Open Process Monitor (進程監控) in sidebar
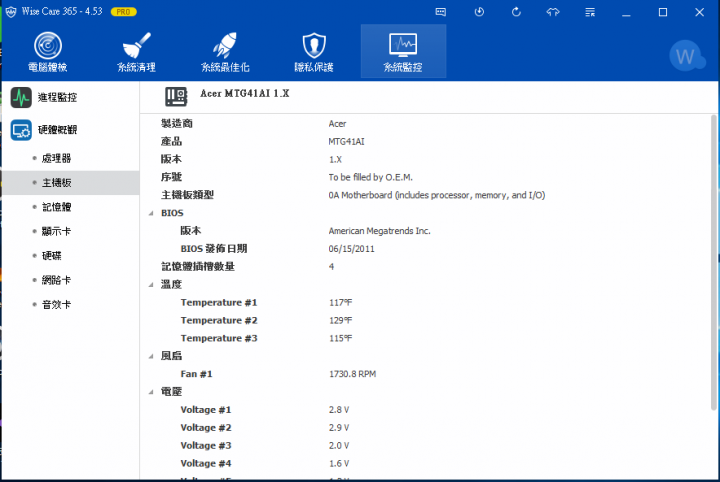 44,97
